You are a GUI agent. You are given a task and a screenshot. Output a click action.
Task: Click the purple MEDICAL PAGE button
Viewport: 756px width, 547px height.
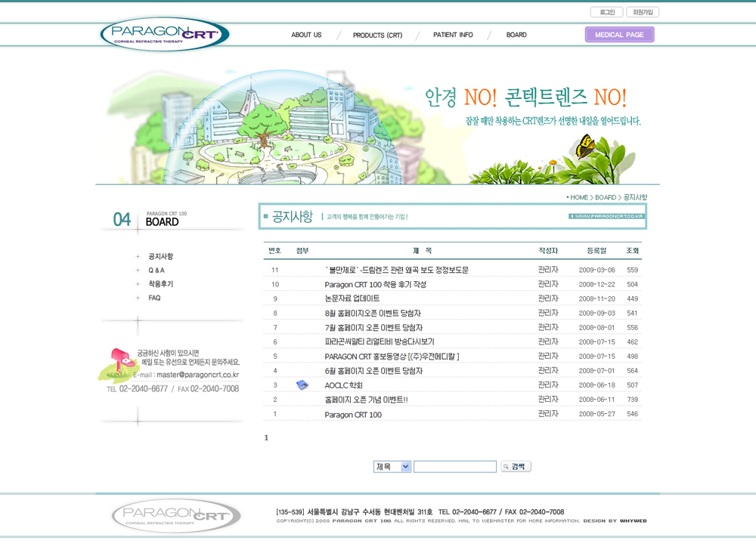pos(619,35)
